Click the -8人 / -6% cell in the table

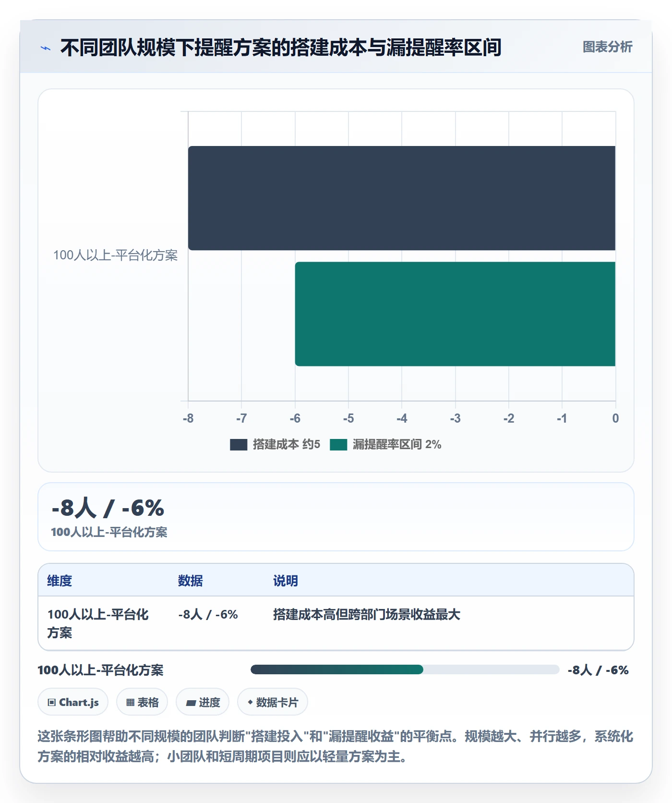pyautogui.click(x=208, y=614)
